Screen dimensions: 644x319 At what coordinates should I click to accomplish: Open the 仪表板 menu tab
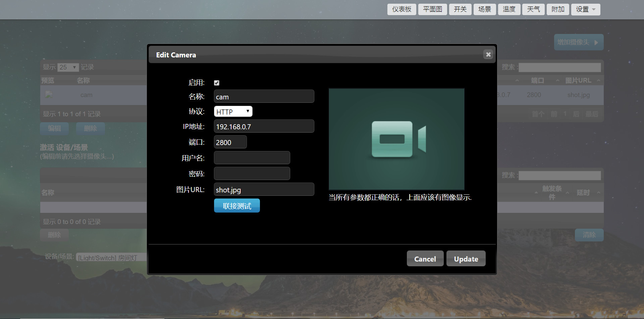[401, 9]
